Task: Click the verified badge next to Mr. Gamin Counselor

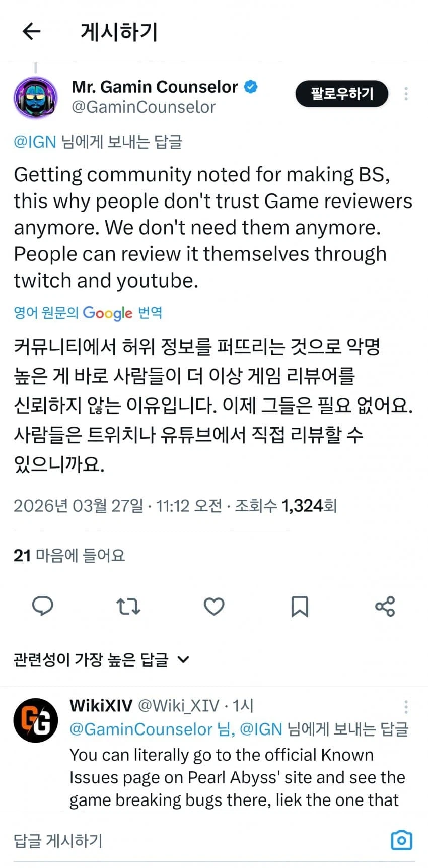Action: coord(251,87)
